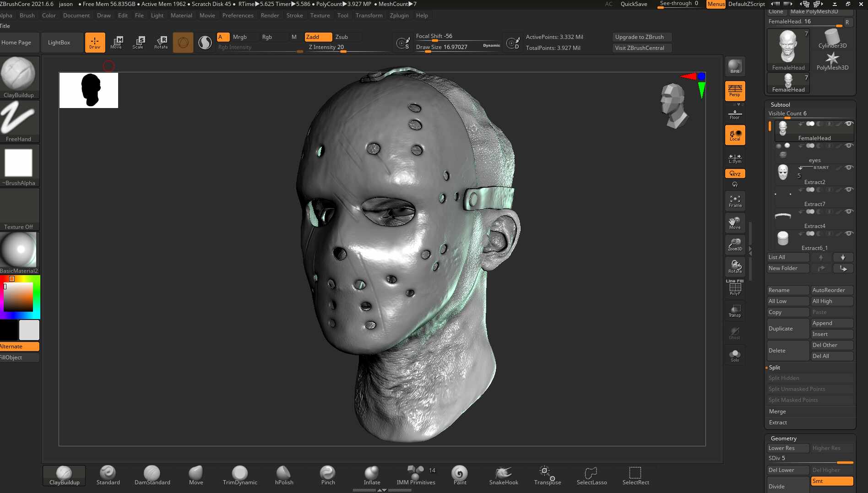
Task: Hide the Extract2 subtool via eye icon
Action: click(x=849, y=168)
